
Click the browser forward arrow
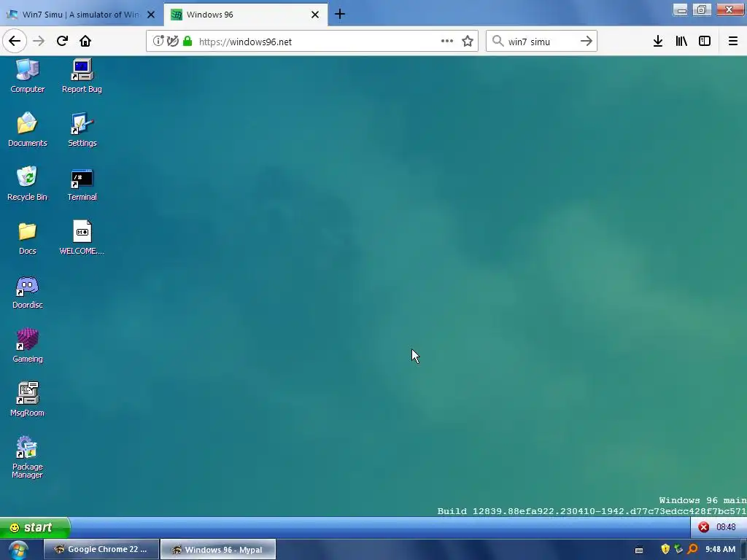pos(39,41)
